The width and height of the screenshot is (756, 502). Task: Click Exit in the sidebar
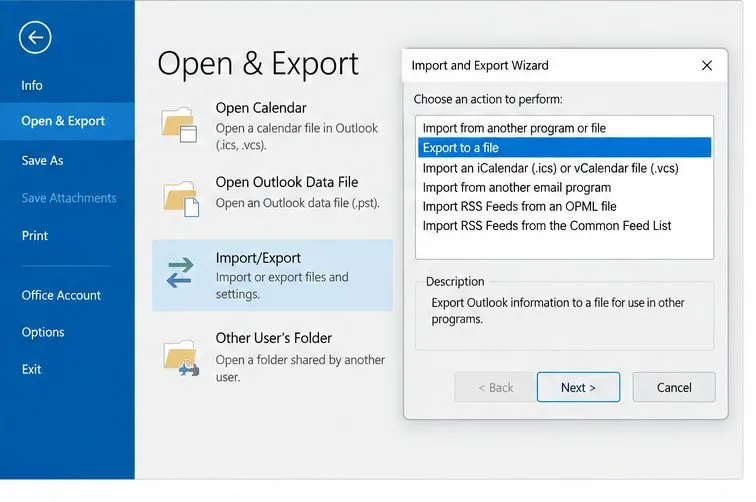pyautogui.click(x=31, y=369)
